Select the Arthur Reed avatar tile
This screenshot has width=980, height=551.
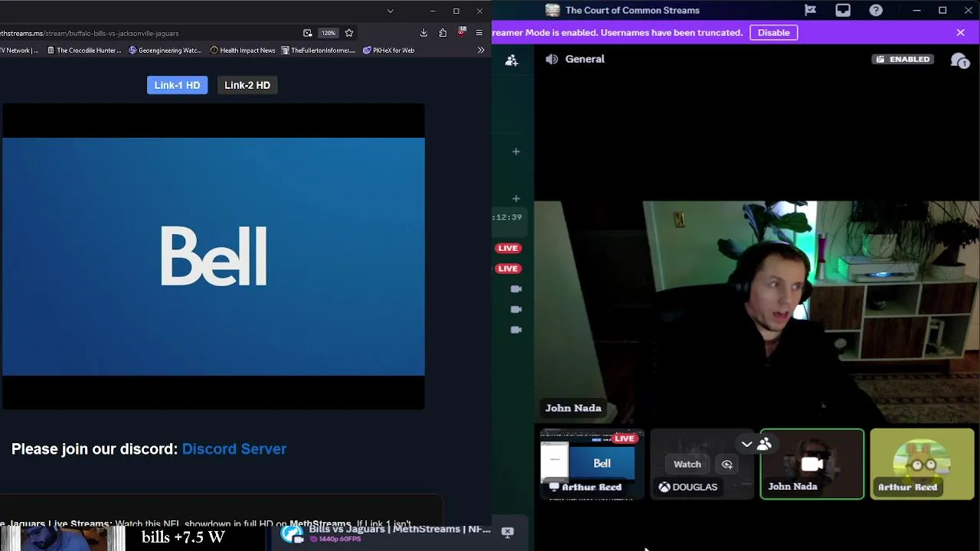click(x=922, y=464)
